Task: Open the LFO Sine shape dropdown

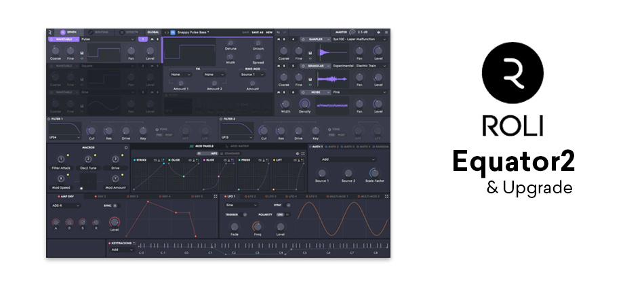Action: [x=241, y=205]
